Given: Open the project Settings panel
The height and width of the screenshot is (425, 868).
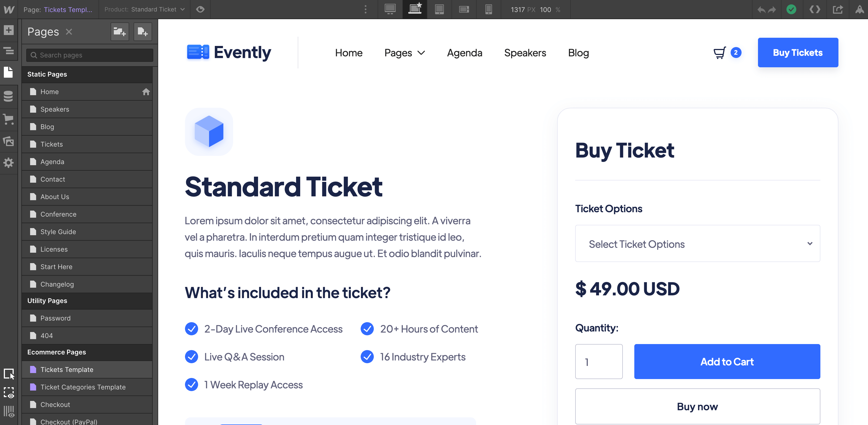Looking at the screenshot, I should [9, 163].
